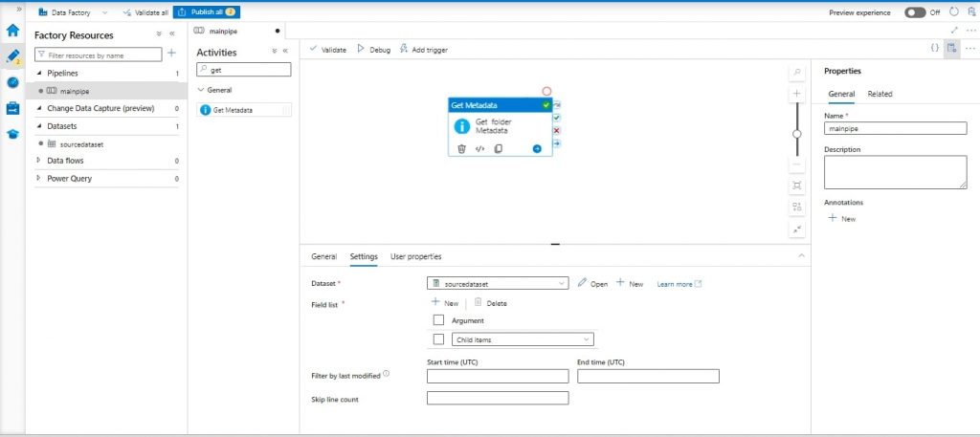This screenshot has height=437, width=980.
Task: Delete the Get Metadata activity via trash icon
Action: (x=461, y=148)
